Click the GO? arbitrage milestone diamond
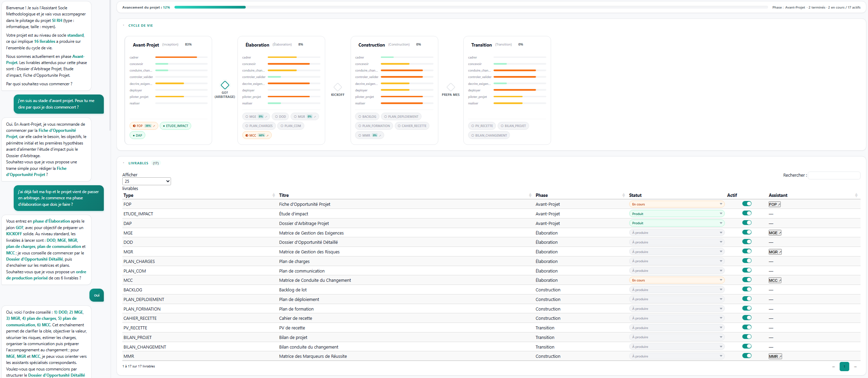The width and height of the screenshot is (868, 378). (225, 85)
